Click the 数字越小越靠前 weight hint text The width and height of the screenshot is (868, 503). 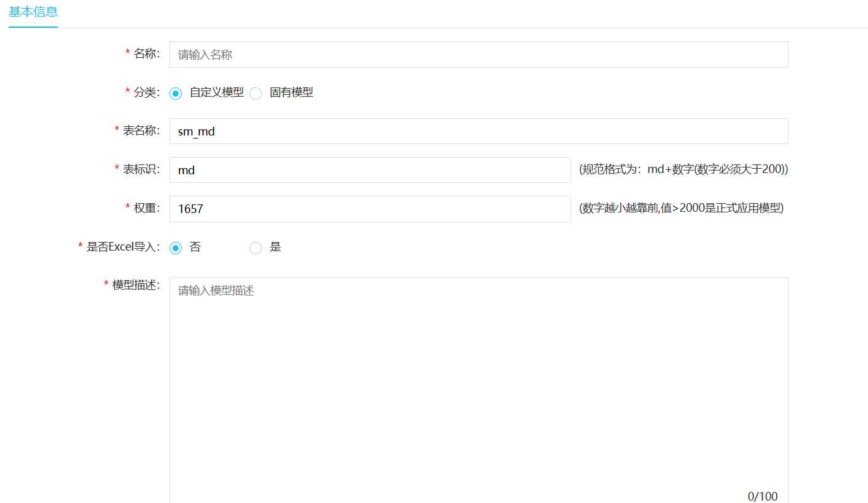(x=681, y=208)
